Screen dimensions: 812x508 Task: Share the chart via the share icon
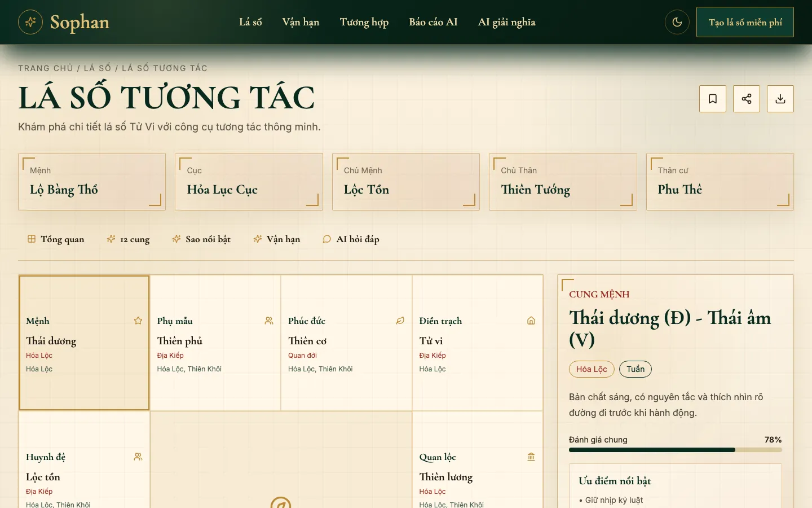click(x=747, y=99)
